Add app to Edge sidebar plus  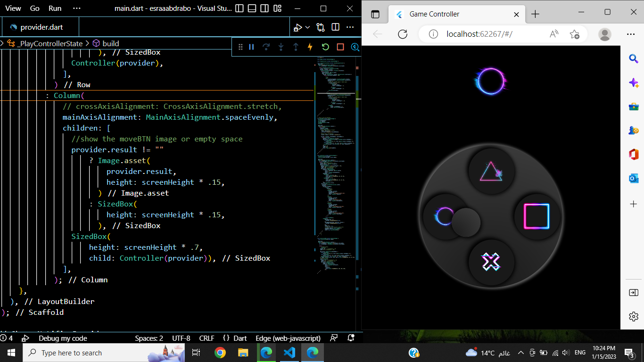[634, 204]
